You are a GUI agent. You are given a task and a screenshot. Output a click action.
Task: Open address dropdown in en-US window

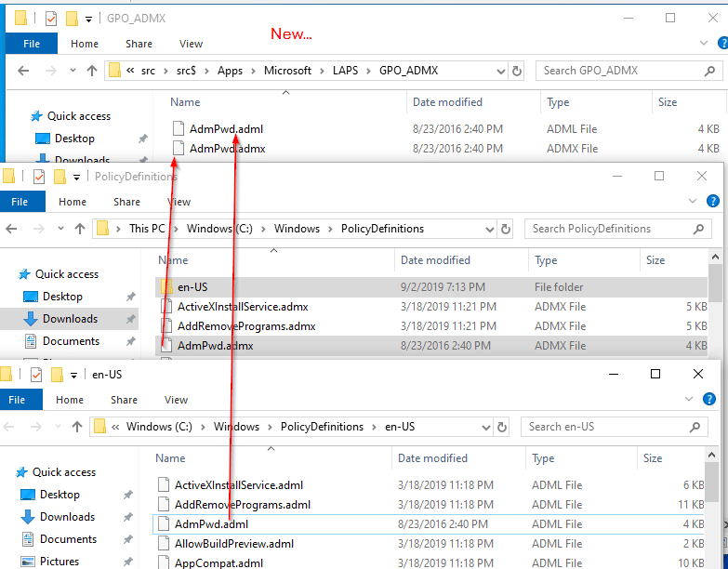(485, 427)
